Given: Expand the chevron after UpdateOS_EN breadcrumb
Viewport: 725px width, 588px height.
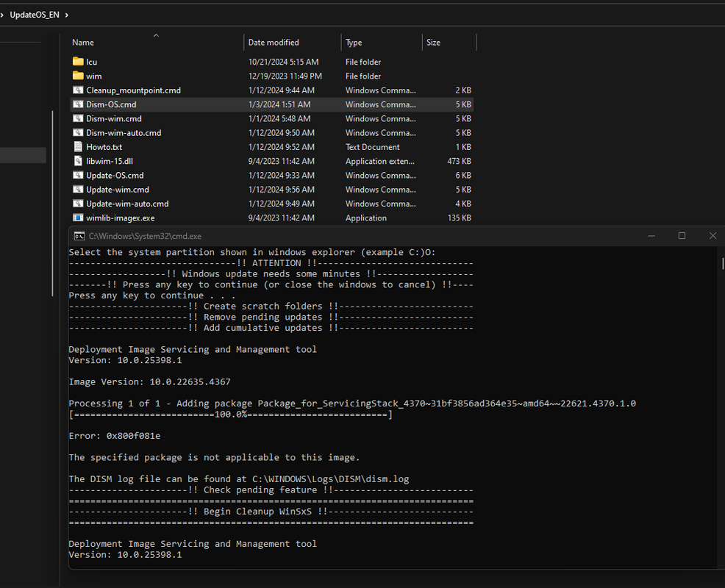Looking at the screenshot, I should click(67, 15).
